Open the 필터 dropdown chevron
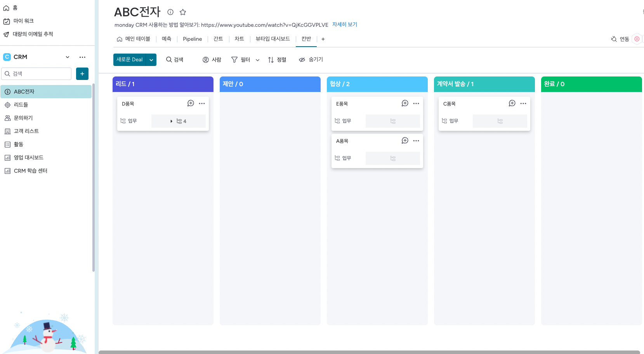Screen dimensions: 644x354 click(x=257, y=60)
